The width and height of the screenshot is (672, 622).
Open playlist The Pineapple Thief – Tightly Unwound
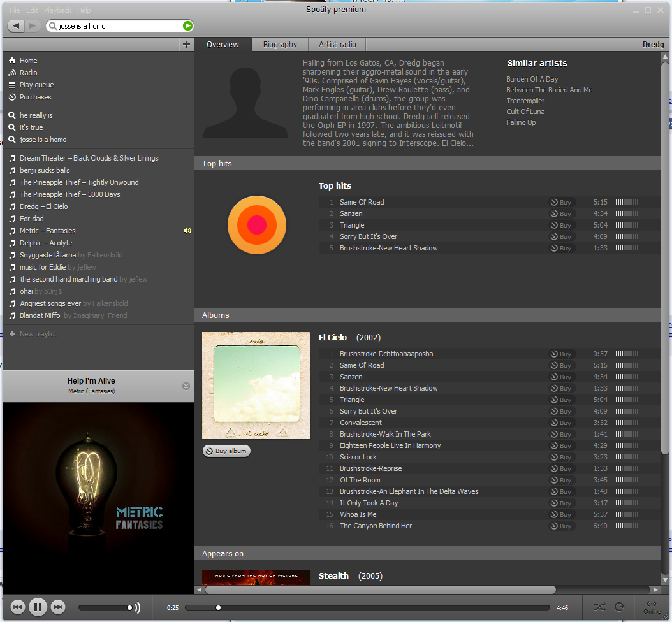coord(79,182)
